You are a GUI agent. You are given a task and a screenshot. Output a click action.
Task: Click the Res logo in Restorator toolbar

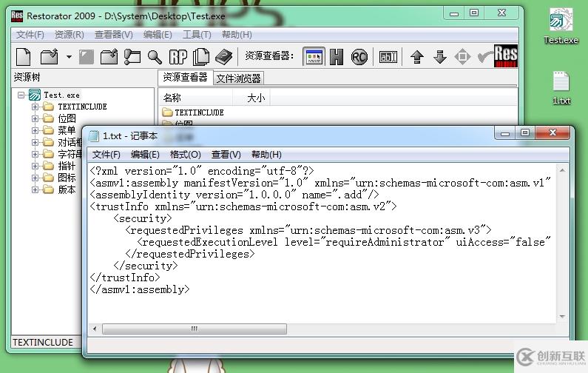click(x=505, y=56)
